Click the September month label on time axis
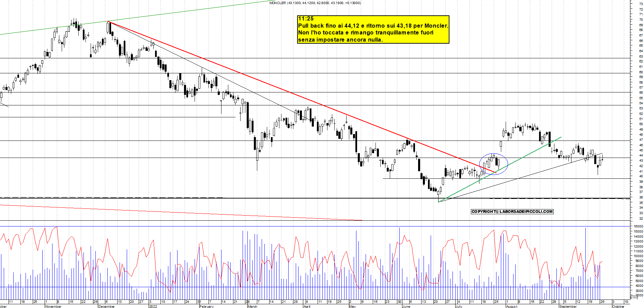 click(568, 306)
